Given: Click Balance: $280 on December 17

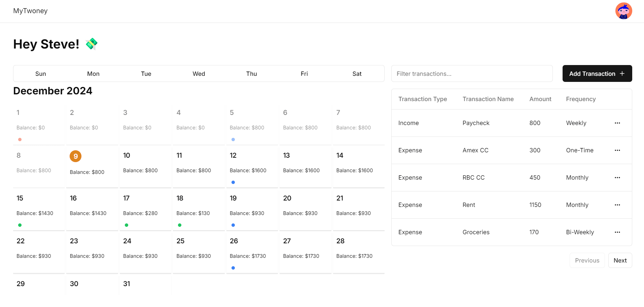Looking at the screenshot, I should click(140, 213).
